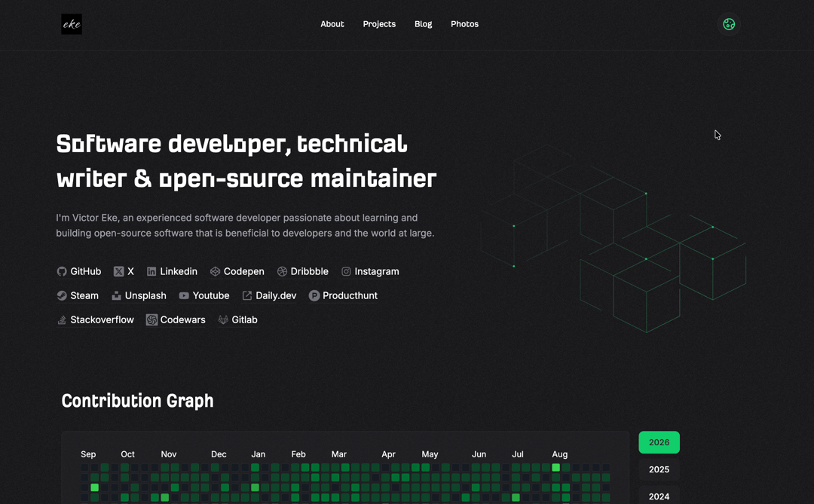Click the Youtube play icon
814x504 pixels.
pyautogui.click(x=184, y=295)
